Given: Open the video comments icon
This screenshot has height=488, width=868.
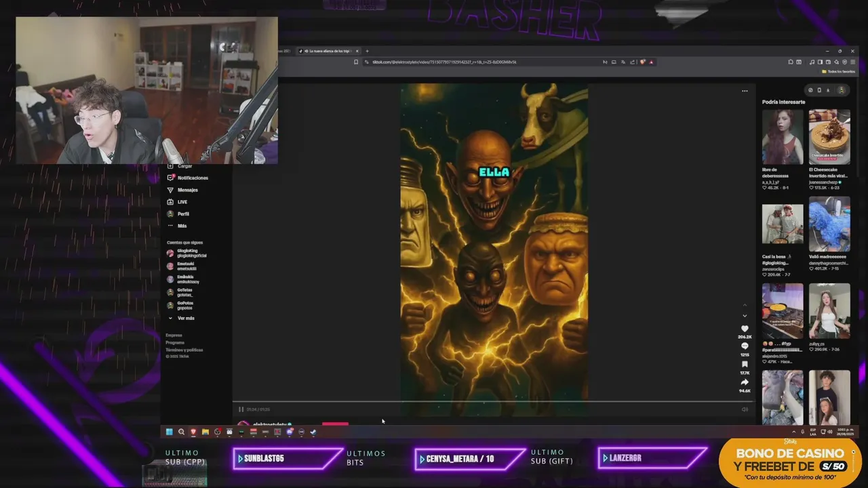Looking at the screenshot, I should tap(745, 346).
